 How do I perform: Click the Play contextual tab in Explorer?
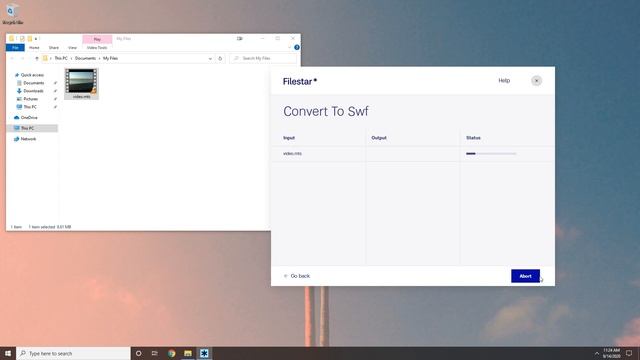[97, 39]
